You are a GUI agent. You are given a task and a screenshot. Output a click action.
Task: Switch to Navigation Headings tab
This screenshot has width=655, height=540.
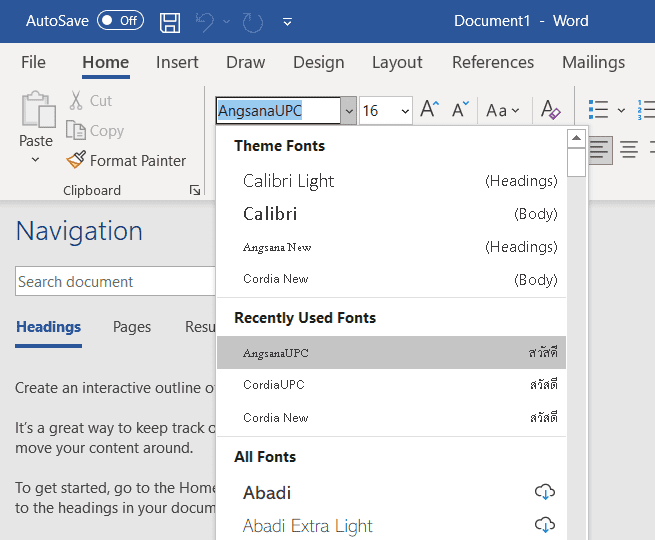click(48, 327)
